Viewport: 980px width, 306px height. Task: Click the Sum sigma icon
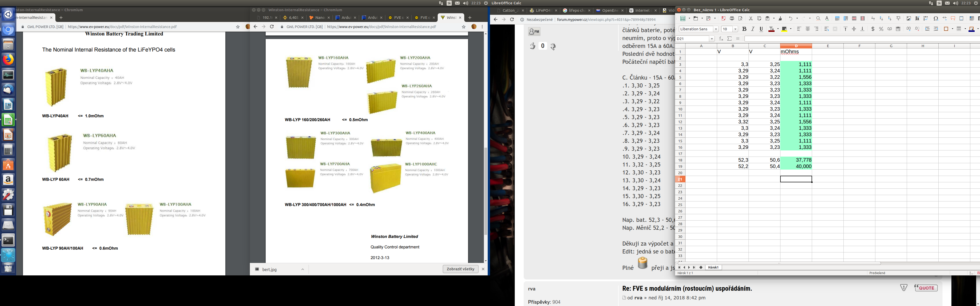pyautogui.click(x=729, y=39)
